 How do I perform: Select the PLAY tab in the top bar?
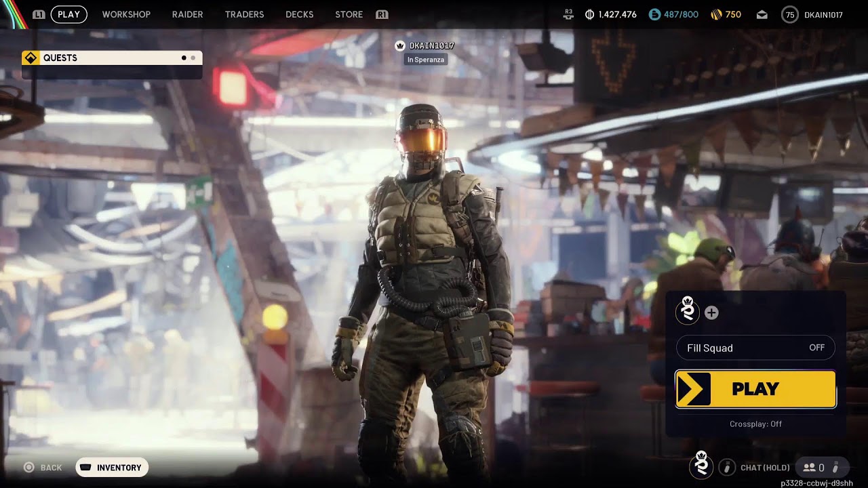click(69, 14)
